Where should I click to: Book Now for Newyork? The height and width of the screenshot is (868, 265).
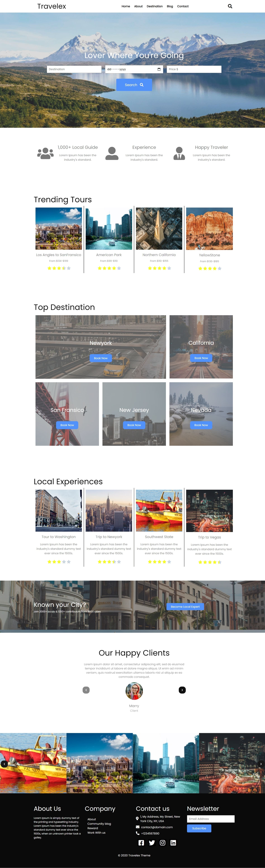click(101, 358)
